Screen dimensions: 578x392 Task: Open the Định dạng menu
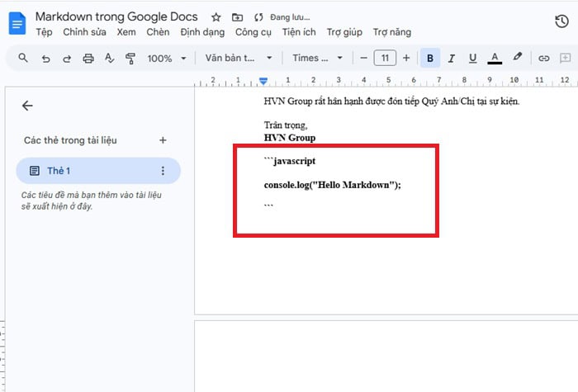[201, 32]
